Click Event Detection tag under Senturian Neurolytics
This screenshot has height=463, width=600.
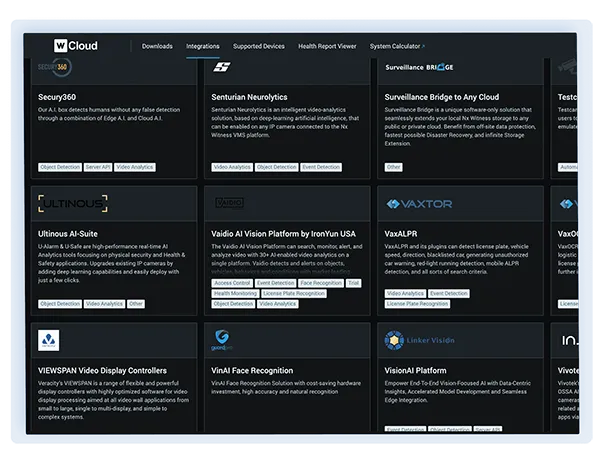(321, 167)
